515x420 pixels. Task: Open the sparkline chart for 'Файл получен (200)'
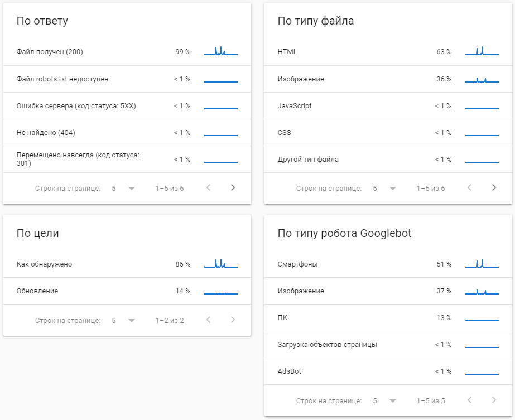pos(221,52)
